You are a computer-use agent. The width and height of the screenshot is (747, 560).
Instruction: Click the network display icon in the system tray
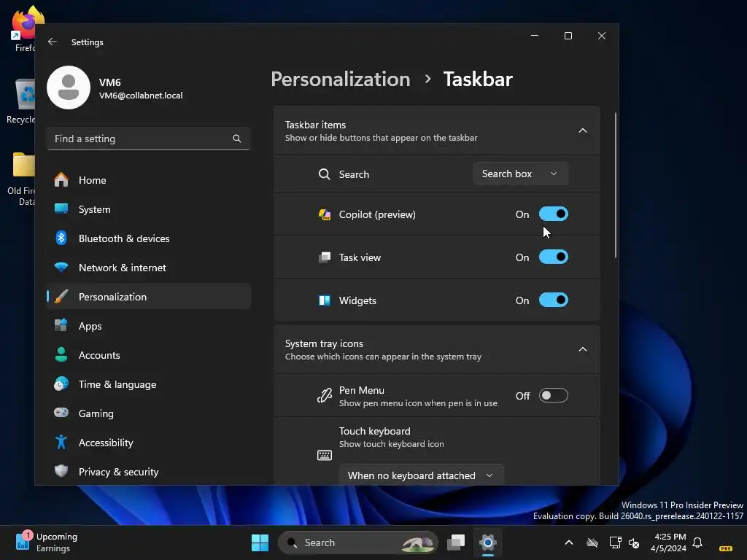[x=615, y=542]
